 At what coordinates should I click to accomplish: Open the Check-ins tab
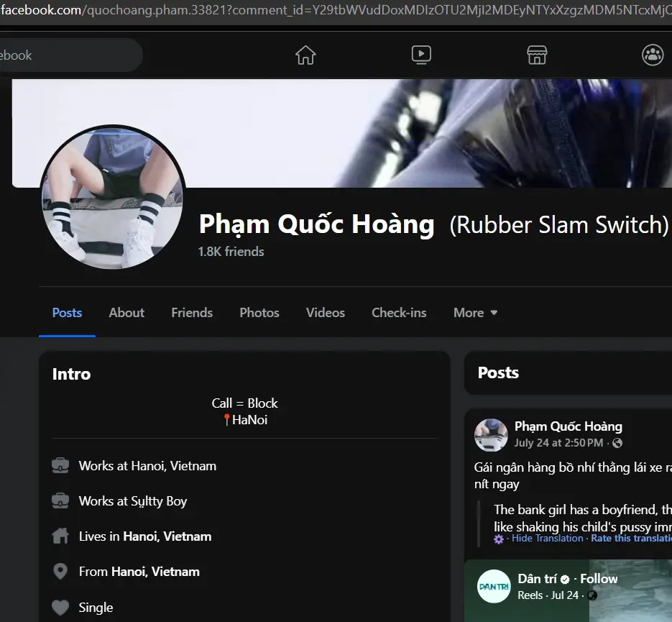click(399, 313)
